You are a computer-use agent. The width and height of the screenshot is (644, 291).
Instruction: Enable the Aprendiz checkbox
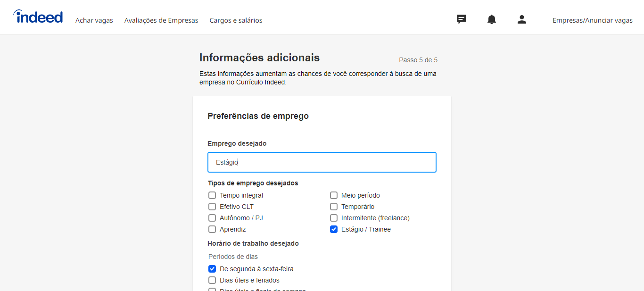[x=212, y=229]
